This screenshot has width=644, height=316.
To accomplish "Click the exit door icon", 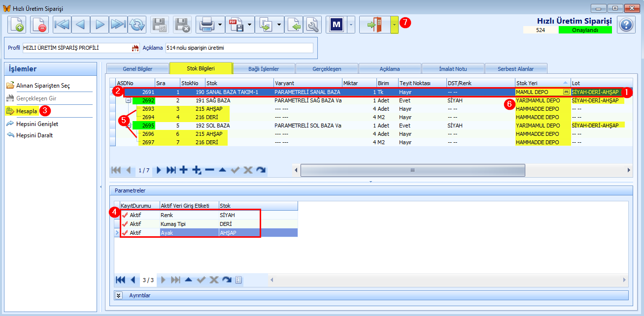I will pyautogui.click(x=375, y=25).
